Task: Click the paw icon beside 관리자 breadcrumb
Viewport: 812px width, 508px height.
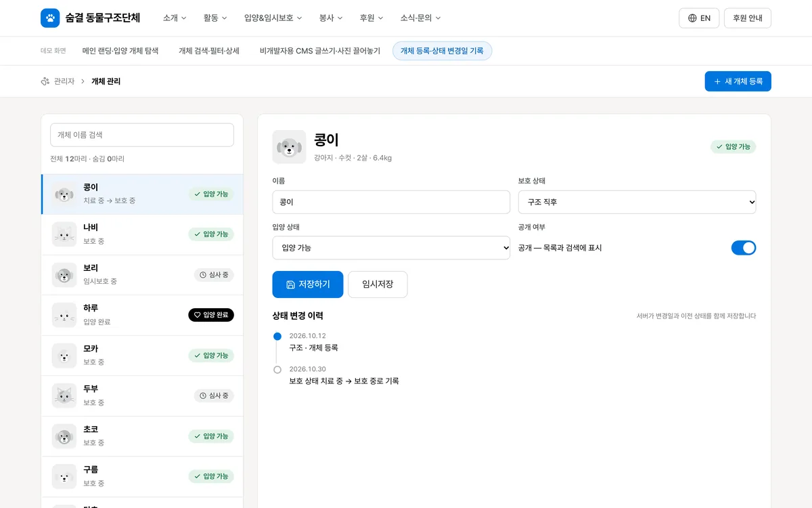Action: [x=45, y=81]
